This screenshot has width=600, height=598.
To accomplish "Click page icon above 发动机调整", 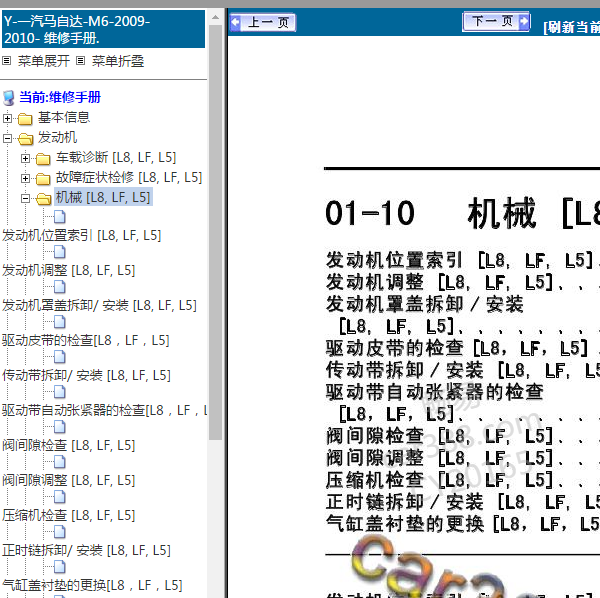I will pos(59,252).
